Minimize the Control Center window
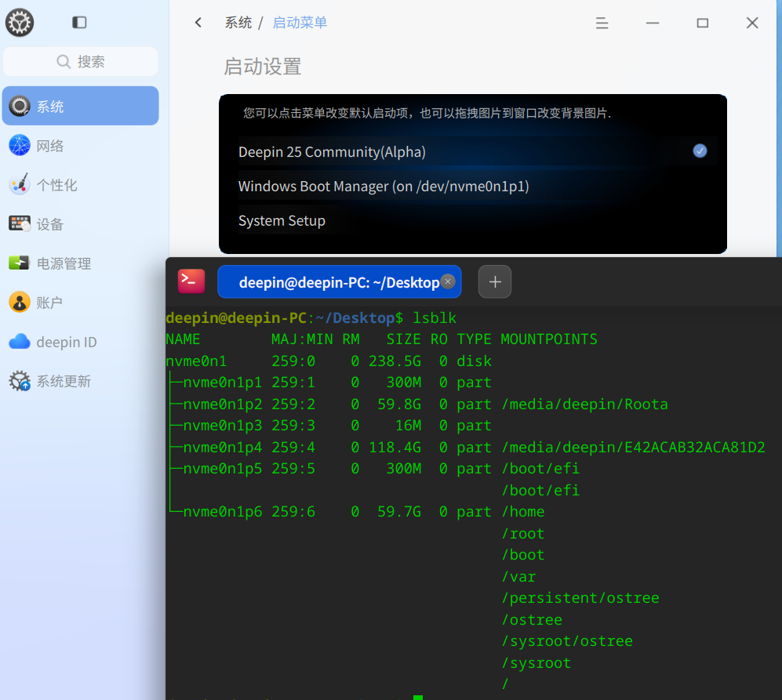This screenshot has height=700, width=782. pyautogui.click(x=653, y=23)
